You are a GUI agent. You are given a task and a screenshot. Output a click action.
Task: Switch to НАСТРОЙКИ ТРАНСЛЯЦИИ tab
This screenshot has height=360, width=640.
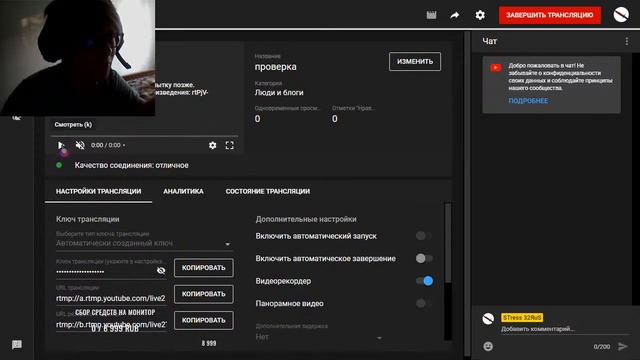tap(98, 191)
